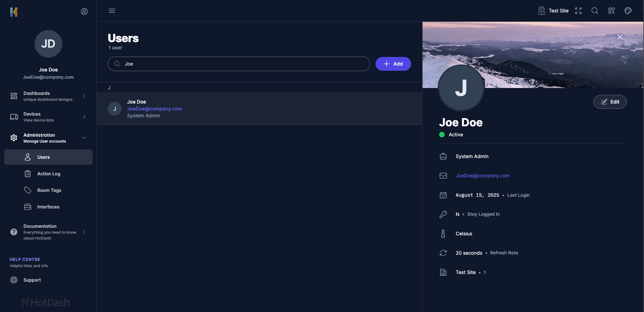Select Test Site building icon in header

coord(541,11)
